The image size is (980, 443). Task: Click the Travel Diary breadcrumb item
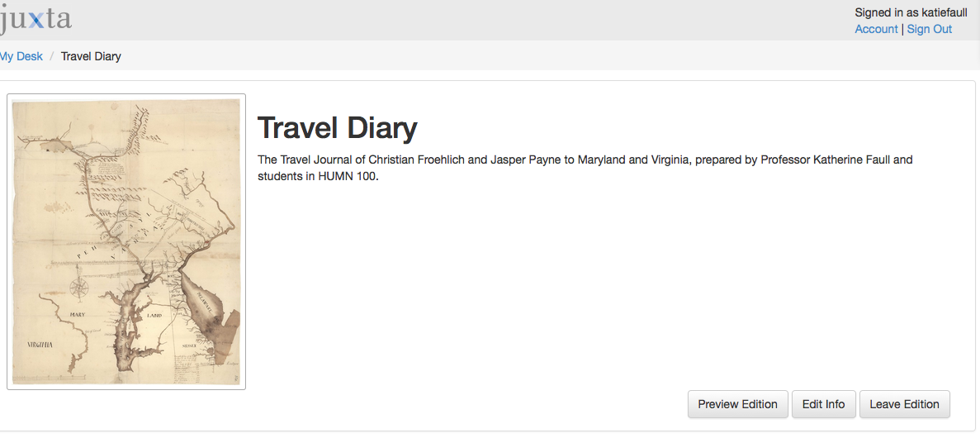point(91,56)
